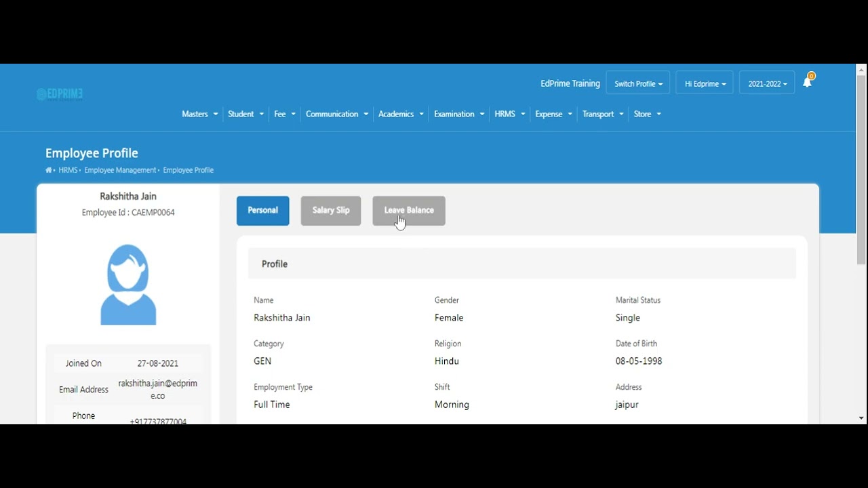Click Category value GEN

click(262, 361)
